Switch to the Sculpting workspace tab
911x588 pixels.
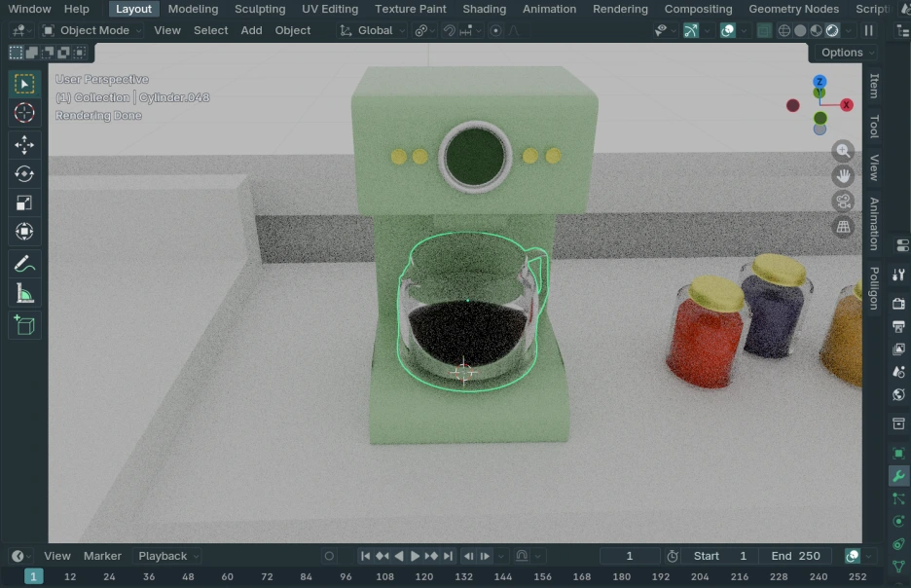pos(260,9)
